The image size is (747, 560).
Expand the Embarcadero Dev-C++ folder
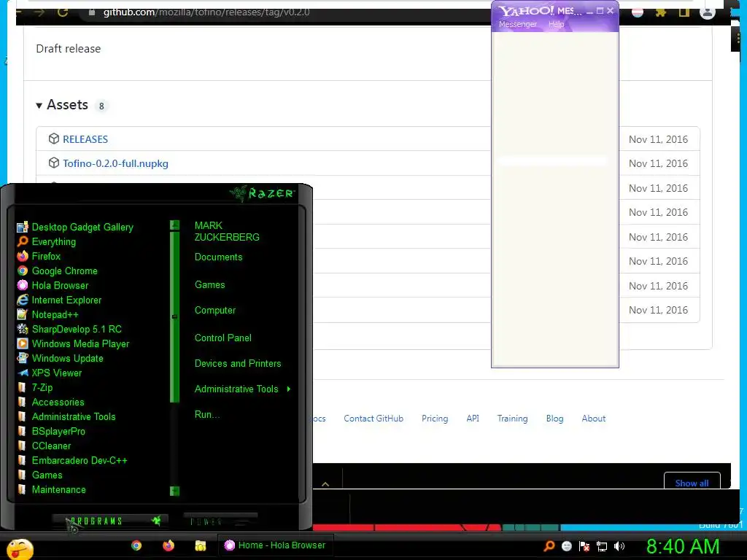click(72, 461)
